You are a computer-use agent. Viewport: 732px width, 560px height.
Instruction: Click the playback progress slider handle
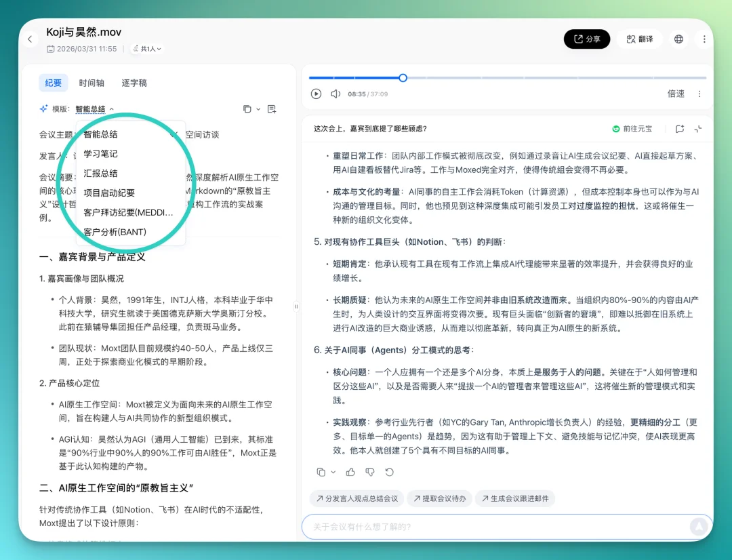pos(403,78)
